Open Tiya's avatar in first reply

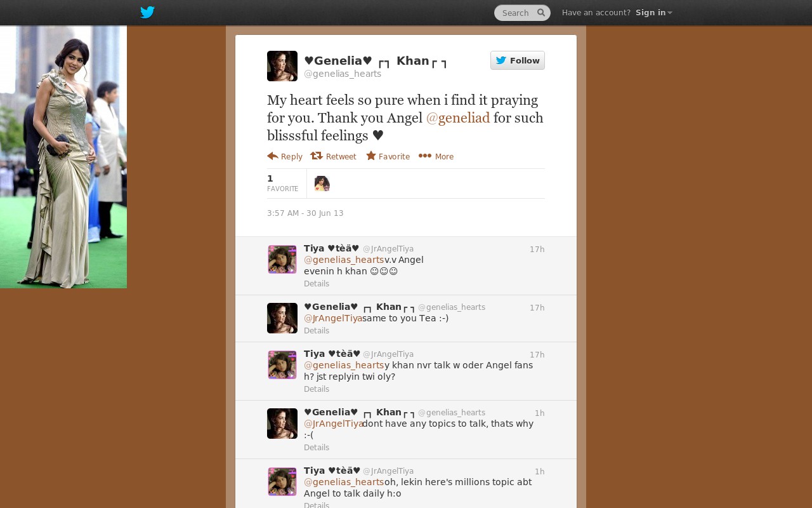(x=282, y=260)
